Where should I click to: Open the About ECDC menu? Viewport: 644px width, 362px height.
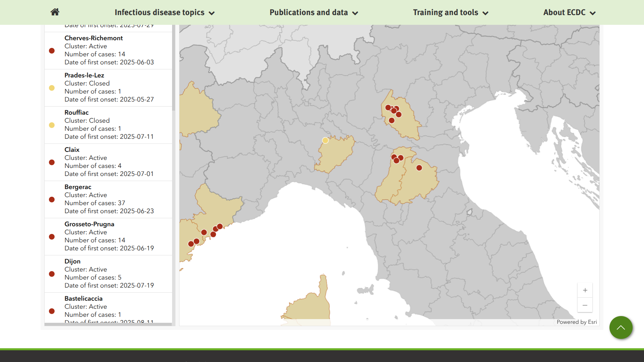[569, 12]
